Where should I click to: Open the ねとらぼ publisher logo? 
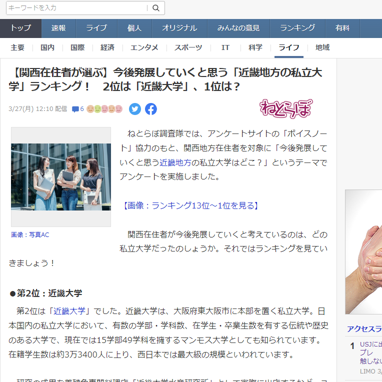click(x=286, y=108)
